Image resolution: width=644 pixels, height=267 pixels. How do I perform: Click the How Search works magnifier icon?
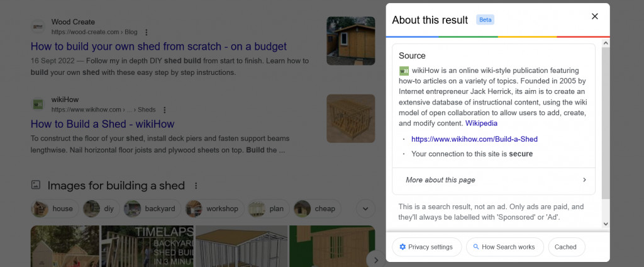pyautogui.click(x=476, y=247)
